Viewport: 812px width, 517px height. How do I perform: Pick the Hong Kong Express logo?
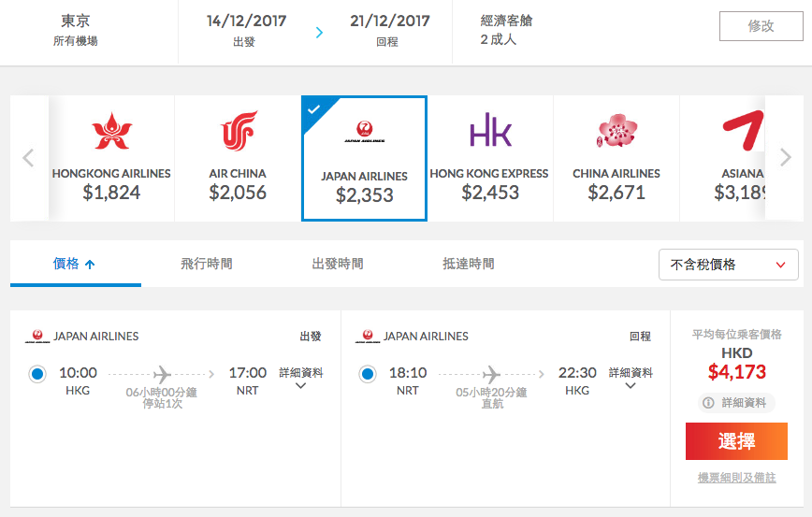tap(490, 130)
